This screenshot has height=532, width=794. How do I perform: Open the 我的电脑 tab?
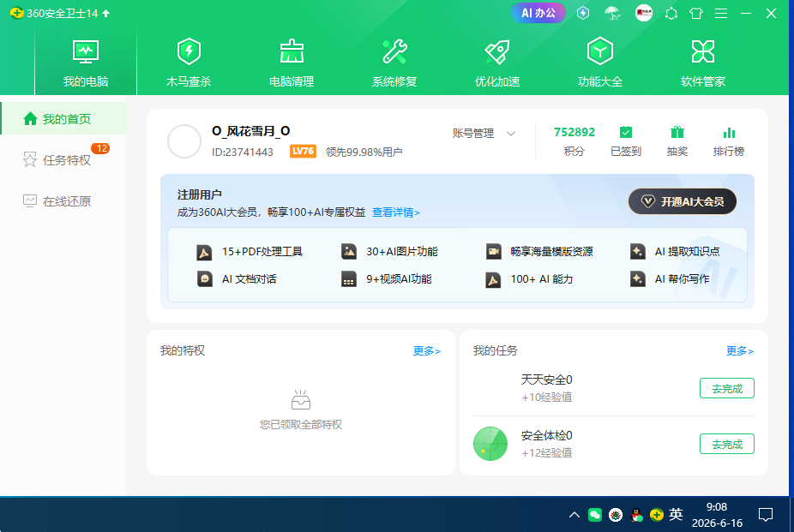(86, 63)
